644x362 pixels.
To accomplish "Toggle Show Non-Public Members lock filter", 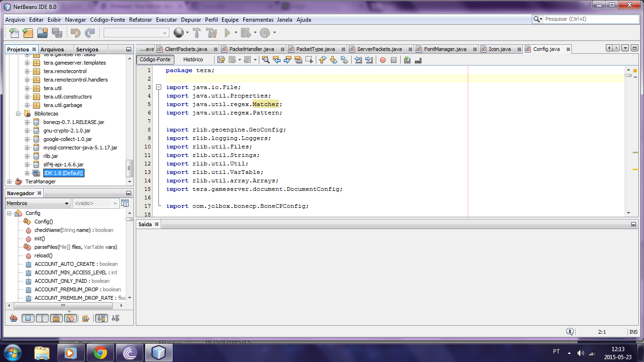I will tap(56, 318).
